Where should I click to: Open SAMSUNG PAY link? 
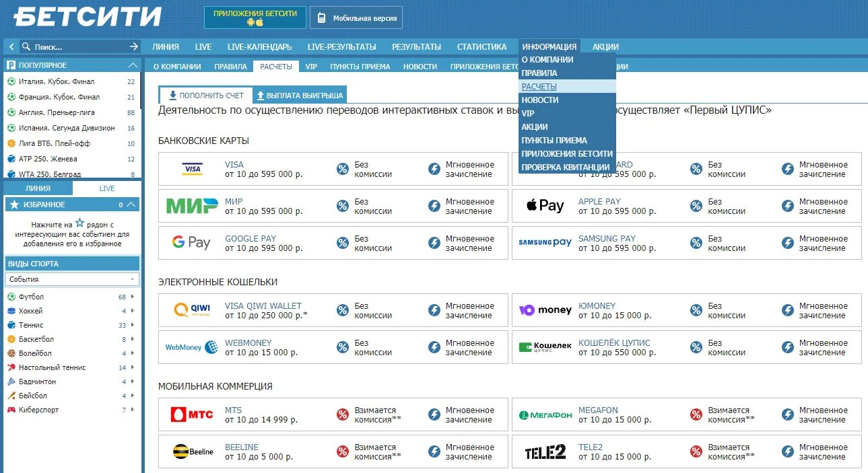(x=607, y=238)
